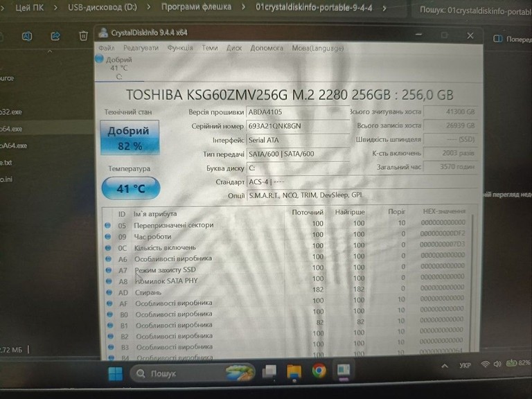532x399 pixels.
Task: Click status dot of B1 attribute row
Action: [x=110, y=325]
